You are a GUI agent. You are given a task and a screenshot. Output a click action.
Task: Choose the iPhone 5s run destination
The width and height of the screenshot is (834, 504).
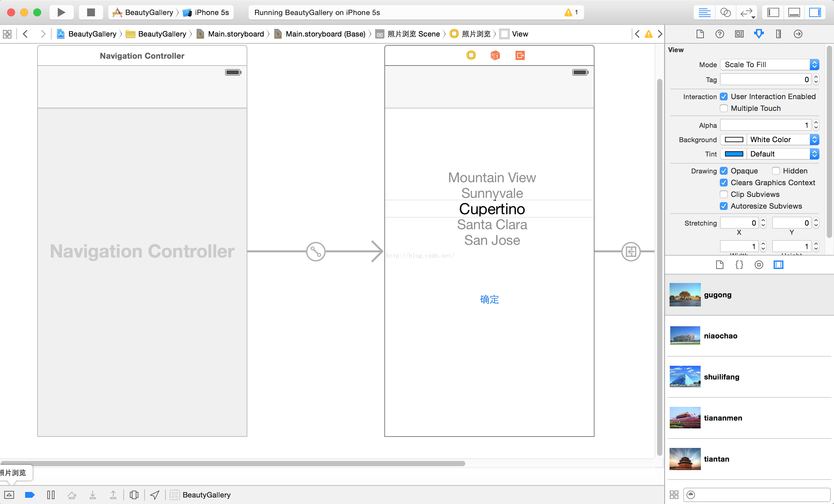[206, 12]
